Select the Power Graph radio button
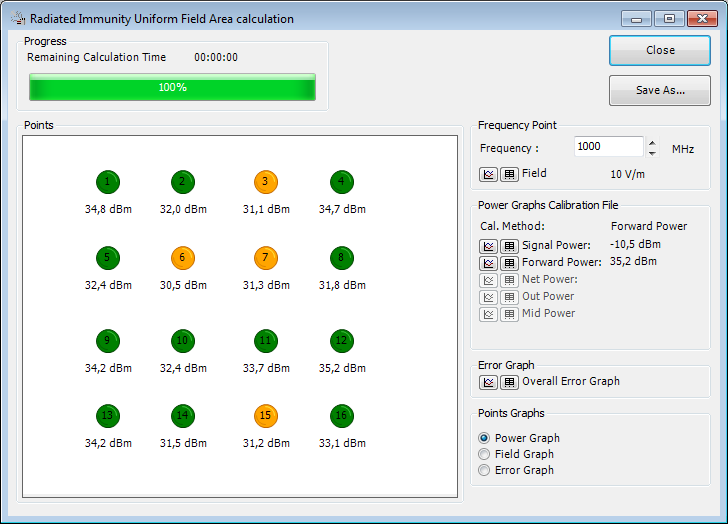The image size is (728, 524). pyautogui.click(x=485, y=438)
